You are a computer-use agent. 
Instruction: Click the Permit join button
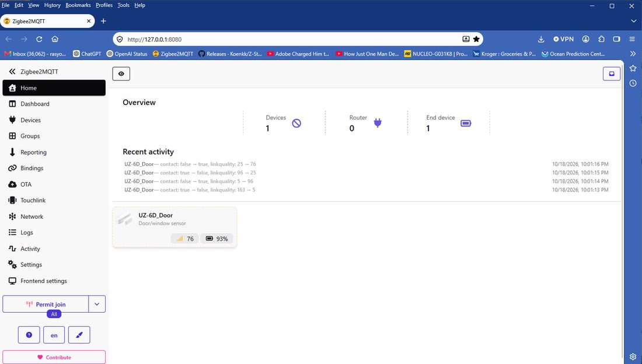coord(46,304)
